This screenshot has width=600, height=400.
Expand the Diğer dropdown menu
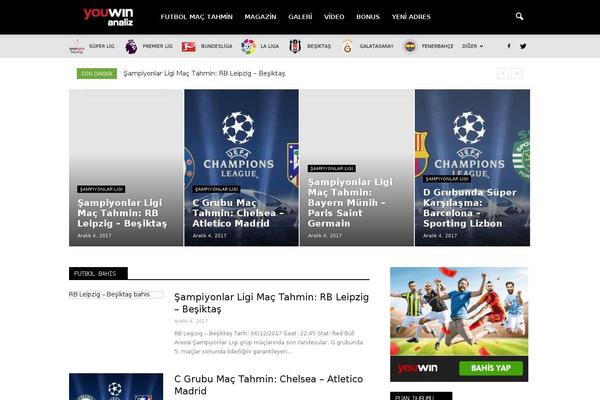tap(472, 46)
